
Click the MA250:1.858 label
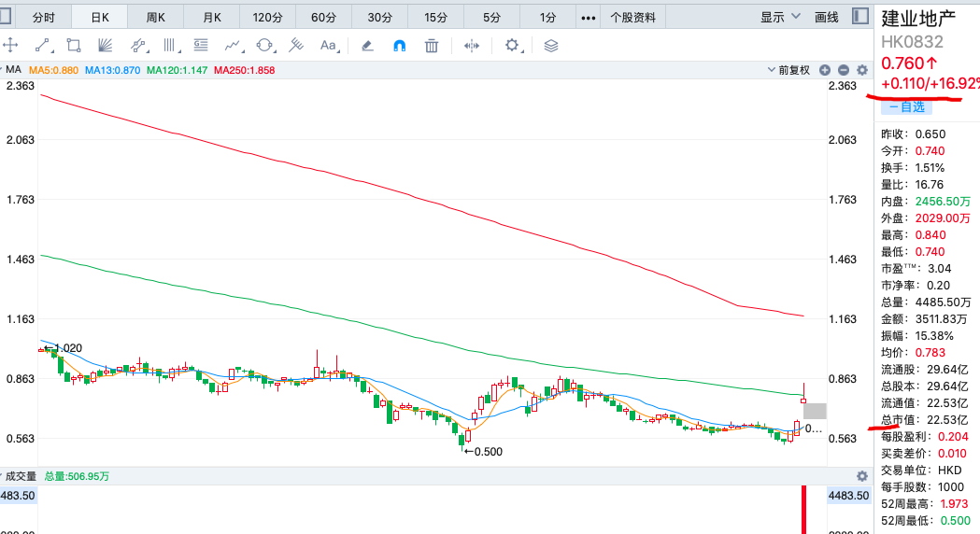coord(245,70)
